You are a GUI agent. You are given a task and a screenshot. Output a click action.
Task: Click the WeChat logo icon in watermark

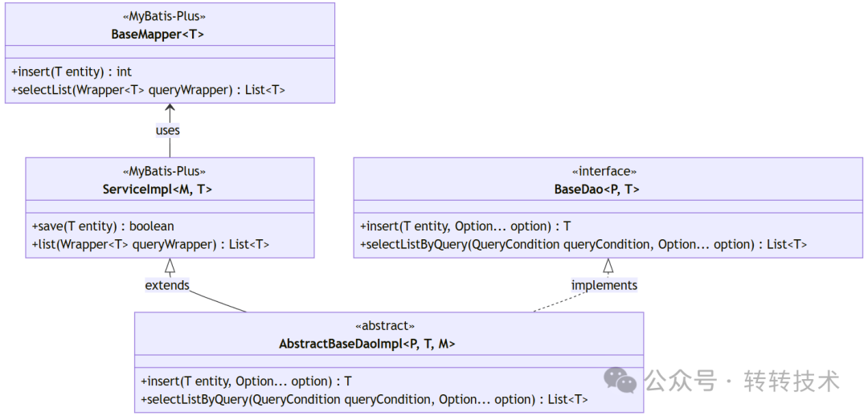620,380
